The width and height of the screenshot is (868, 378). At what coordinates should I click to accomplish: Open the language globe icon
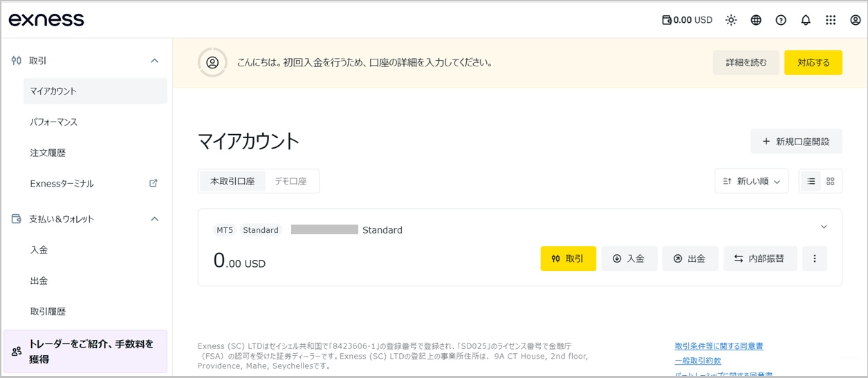756,20
